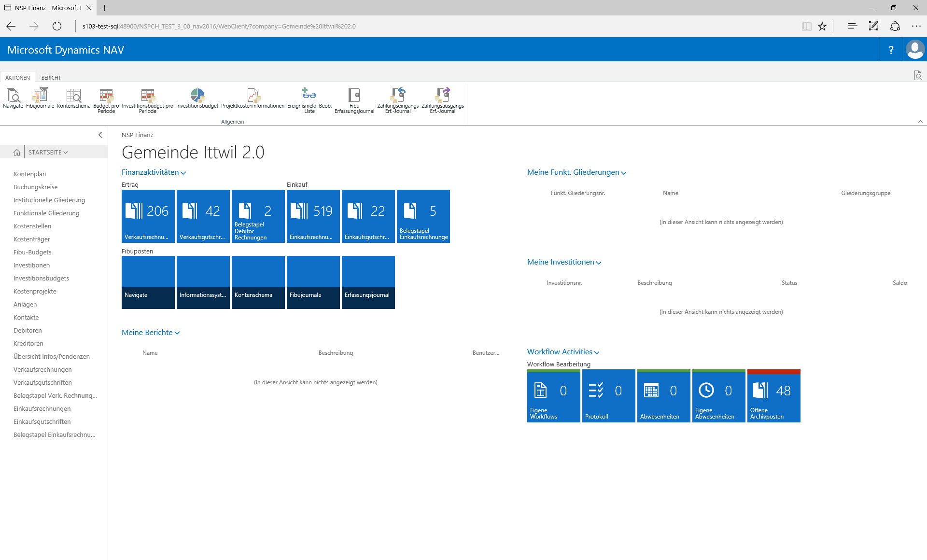This screenshot has width=927, height=560.
Task: Launch Kontenschema ribbon action
Action: point(74,98)
